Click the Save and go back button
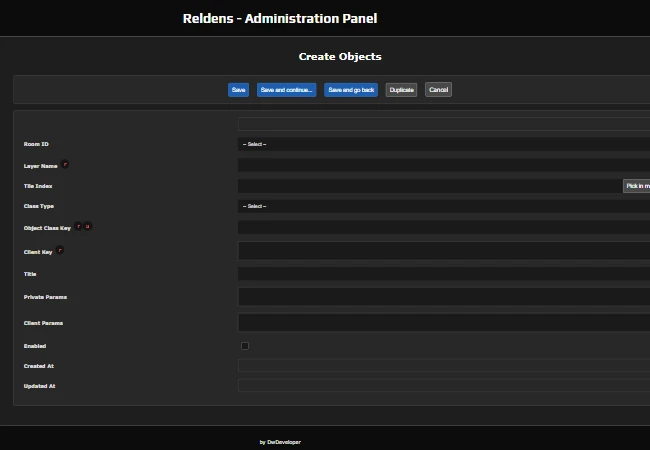This screenshot has width=650, height=450. [x=351, y=90]
